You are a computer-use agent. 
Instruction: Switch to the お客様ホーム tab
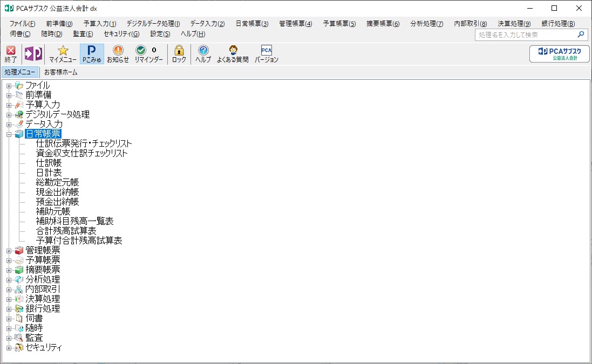[x=61, y=72]
